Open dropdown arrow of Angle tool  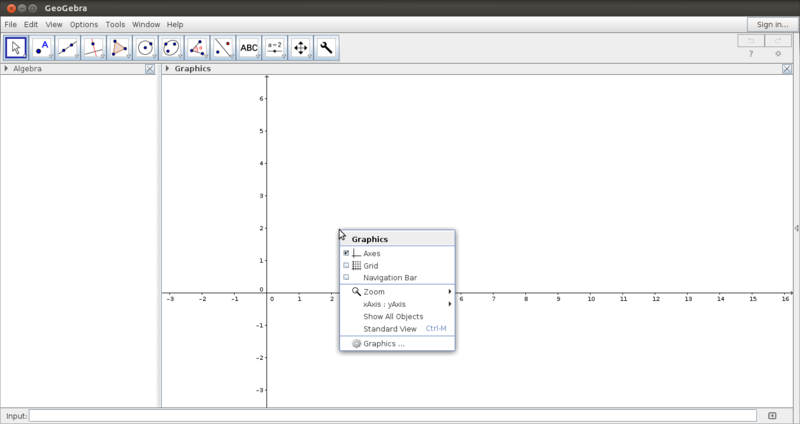coord(206,57)
